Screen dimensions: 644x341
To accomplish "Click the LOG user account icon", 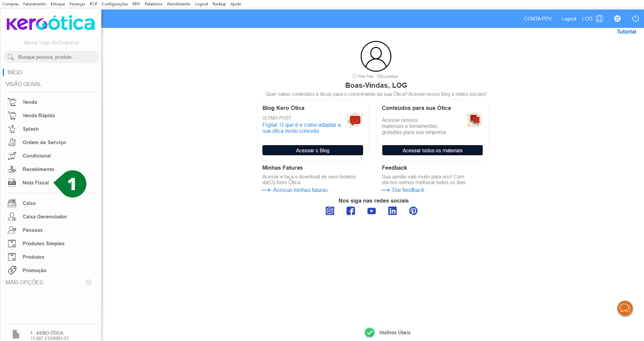I will click(x=599, y=18).
